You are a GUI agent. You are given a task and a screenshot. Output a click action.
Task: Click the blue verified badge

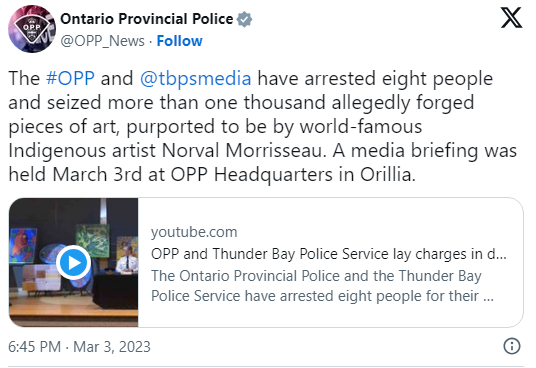(244, 19)
